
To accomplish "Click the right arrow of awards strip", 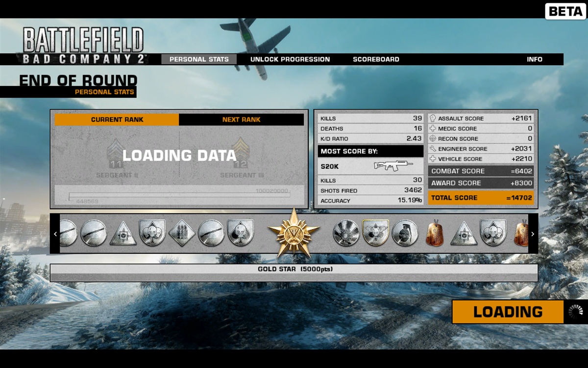I will pos(533,234).
